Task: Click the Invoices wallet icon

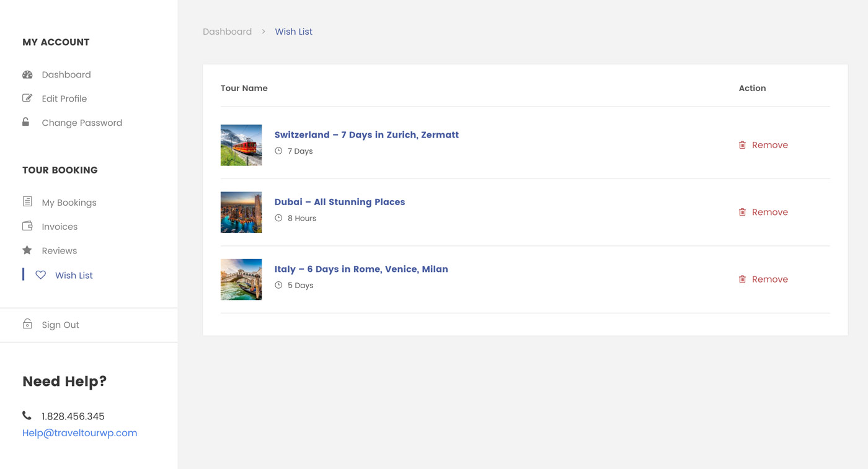Action: pyautogui.click(x=27, y=226)
